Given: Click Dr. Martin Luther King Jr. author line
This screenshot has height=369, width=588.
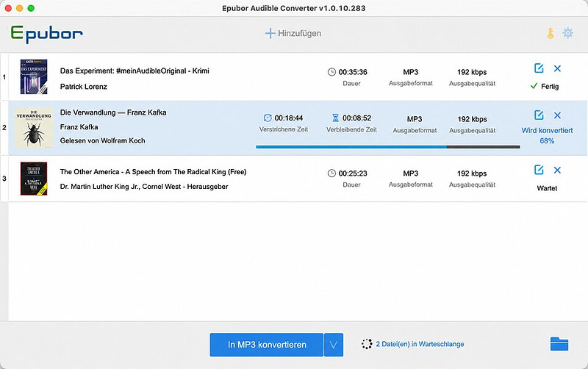Looking at the screenshot, I should pos(144,187).
